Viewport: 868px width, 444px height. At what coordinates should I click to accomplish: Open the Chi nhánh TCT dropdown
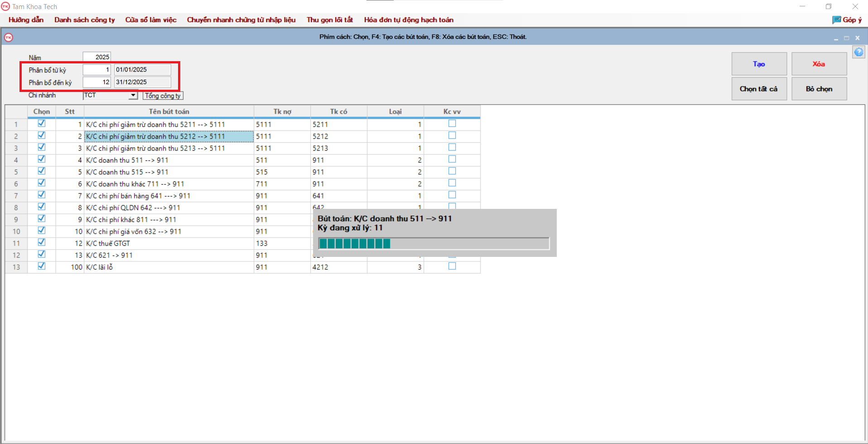133,96
